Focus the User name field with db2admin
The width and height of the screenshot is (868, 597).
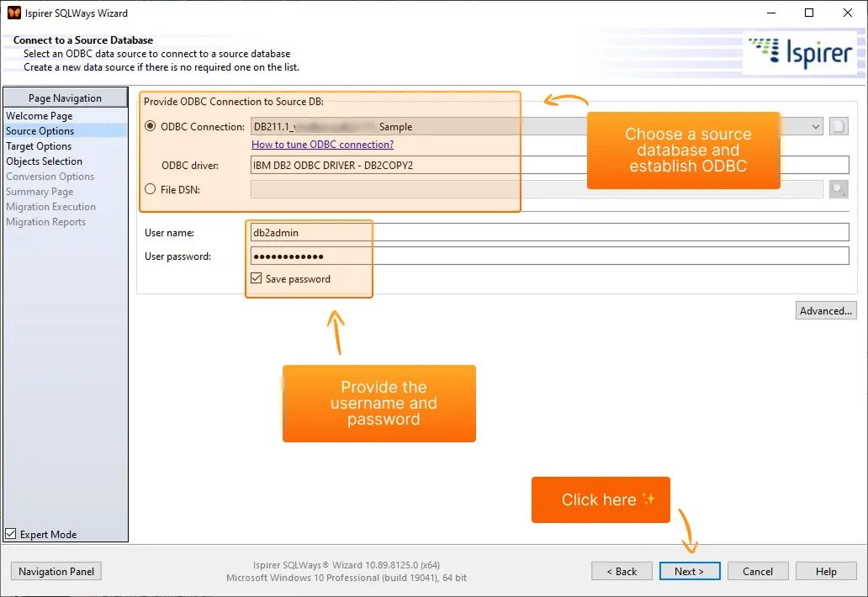[550, 232]
